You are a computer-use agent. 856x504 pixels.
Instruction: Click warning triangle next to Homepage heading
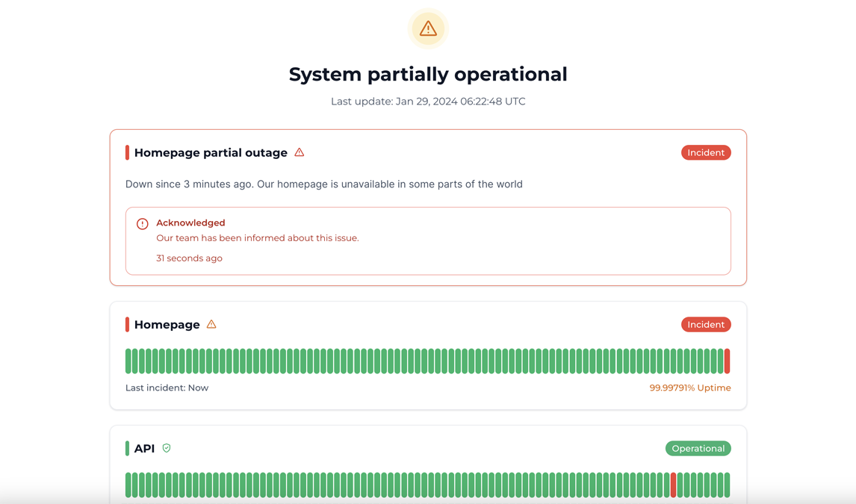211,324
